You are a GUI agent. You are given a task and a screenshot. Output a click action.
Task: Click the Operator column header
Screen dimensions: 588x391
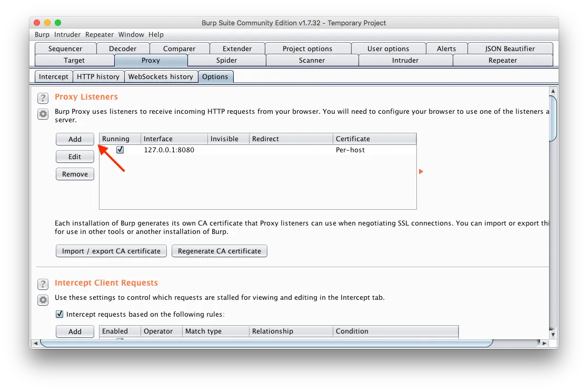tap(162, 331)
